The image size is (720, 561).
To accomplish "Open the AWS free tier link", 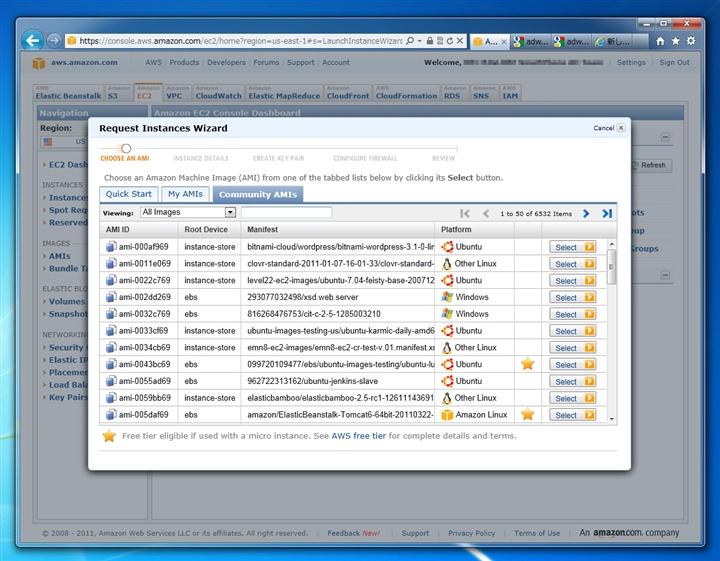I will (359, 436).
